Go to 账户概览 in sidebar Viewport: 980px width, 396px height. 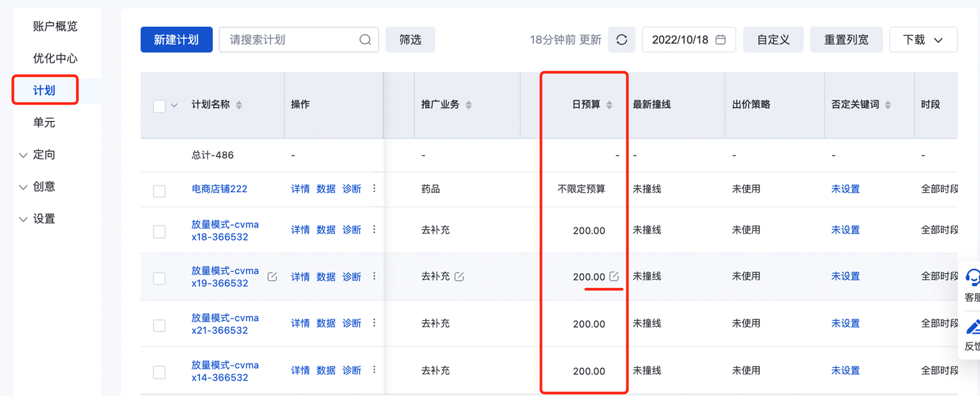pos(55,26)
